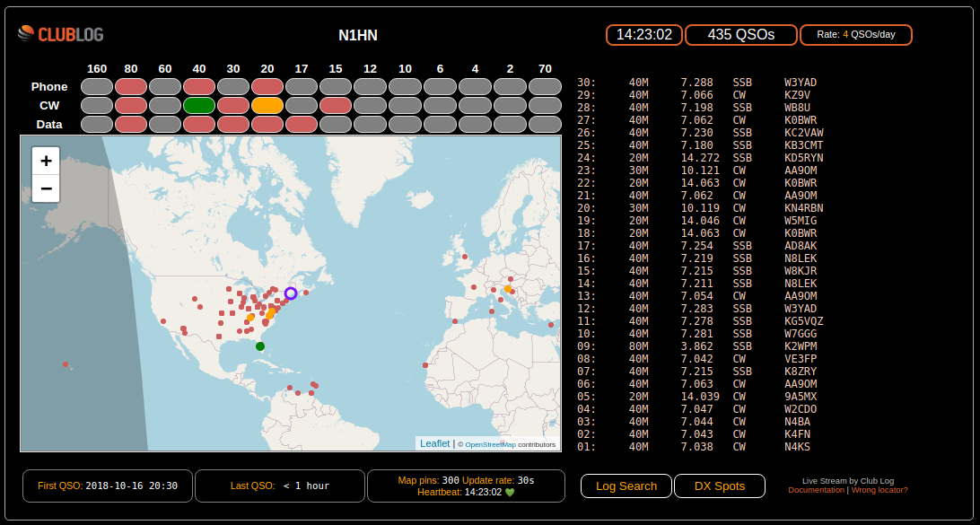The height and width of the screenshot is (525, 980).
Task: Select an orange pin in the eastern US
Action: click(251, 316)
